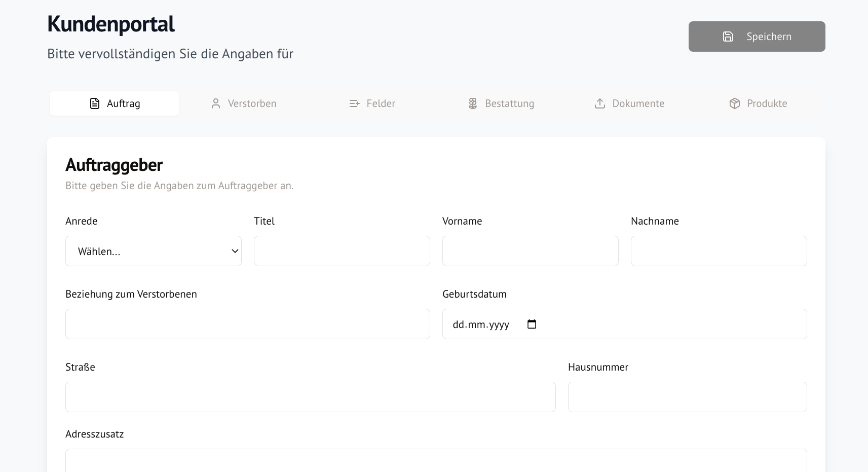Click the box icon beside Produkte
This screenshot has width=868, height=472.
[x=735, y=103]
